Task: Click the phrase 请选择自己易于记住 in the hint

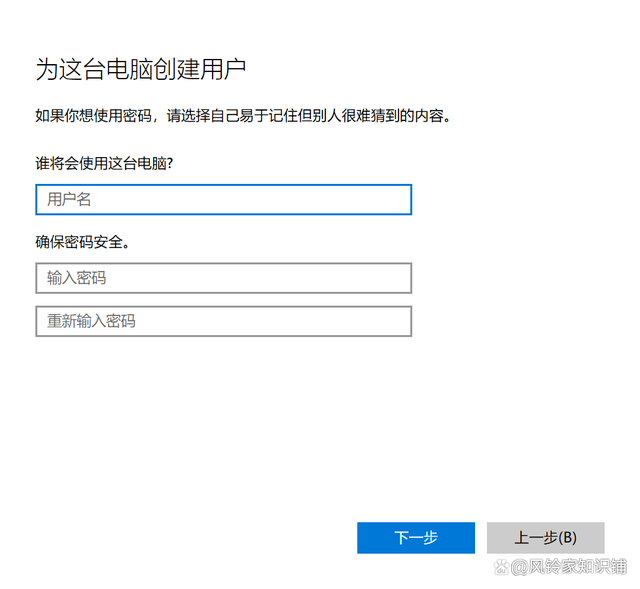Action: point(218,116)
